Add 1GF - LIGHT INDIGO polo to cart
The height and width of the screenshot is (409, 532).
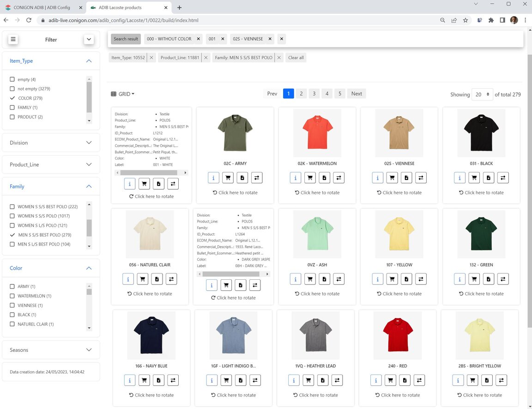pos(226,380)
